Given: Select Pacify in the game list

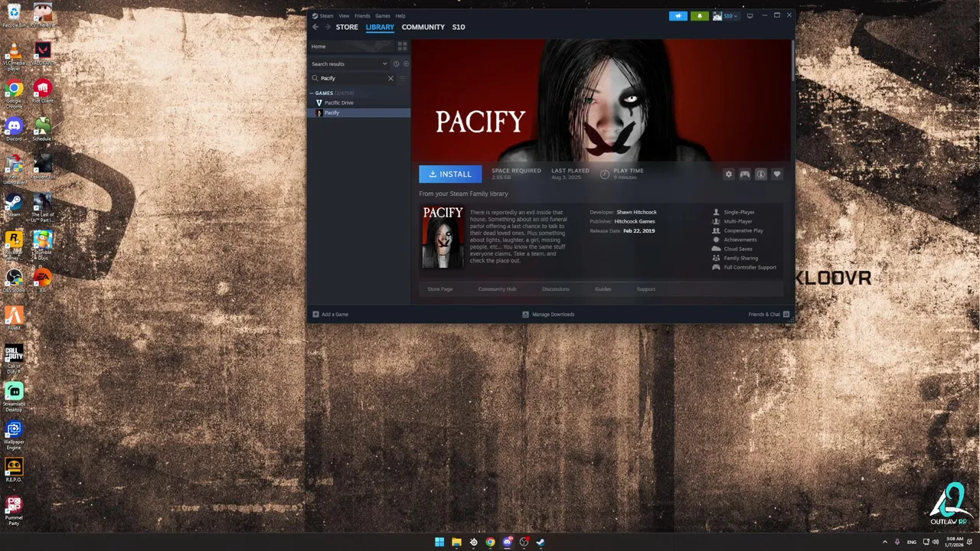Looking at the screenshot, I should click(x=359, y=112).
